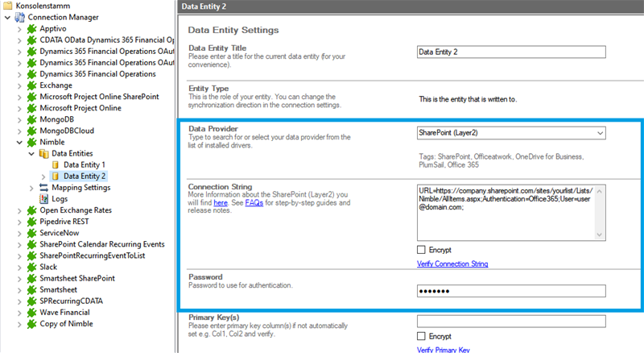Expand the Data Entity 2 node
644x353 pixels.
[43, 176]
